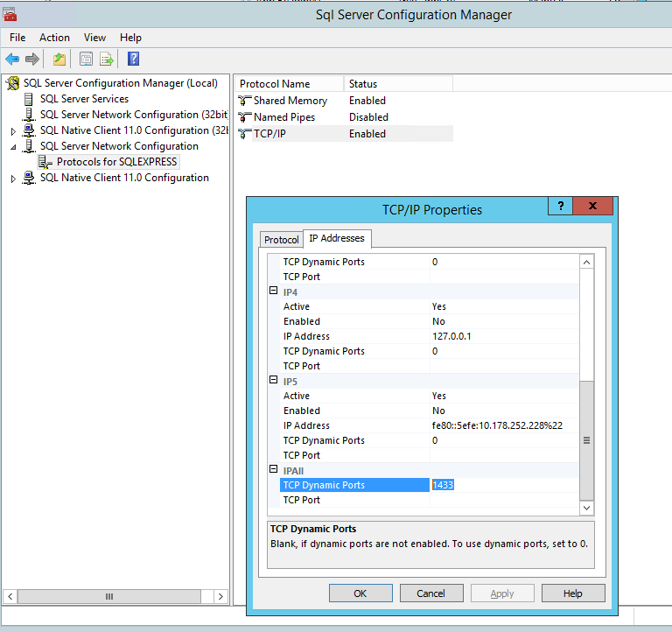
Task: Collapse the IP5 section
Action: tap(273, 379)
